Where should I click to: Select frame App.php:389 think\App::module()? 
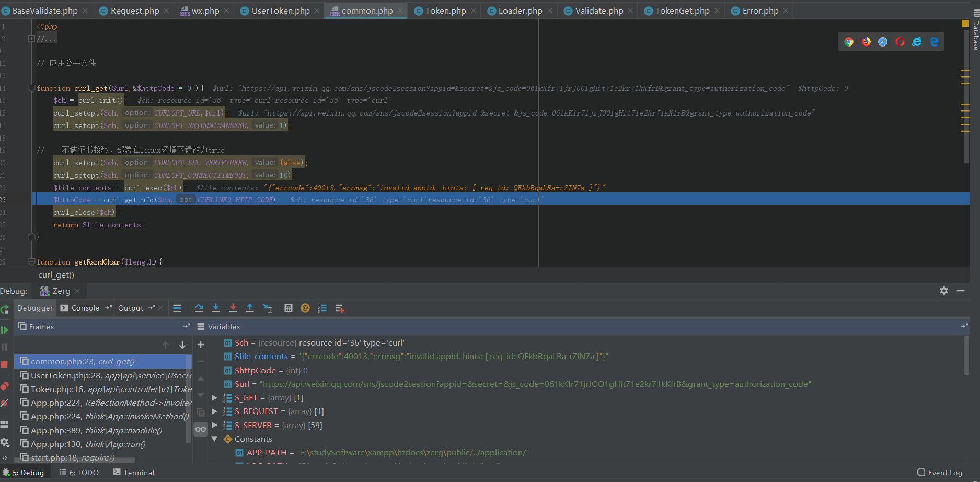tap(103, 430)
